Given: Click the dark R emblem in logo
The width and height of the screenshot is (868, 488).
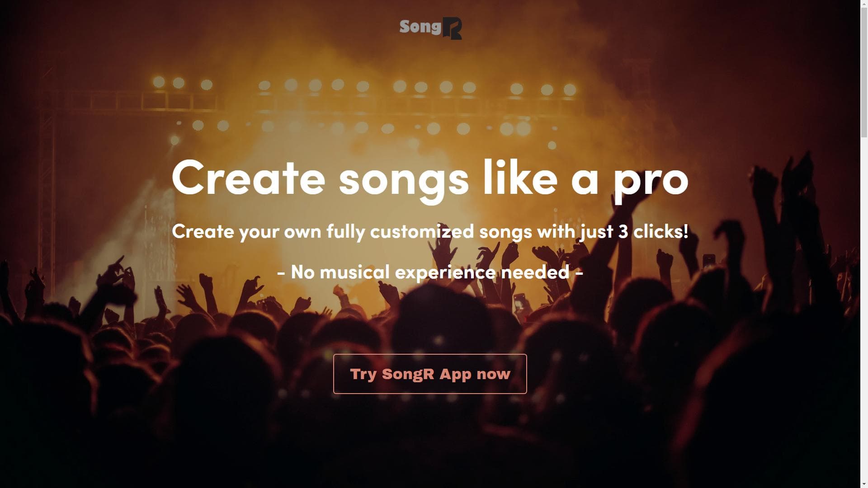Looking at the screenshot, I should 452,29.
